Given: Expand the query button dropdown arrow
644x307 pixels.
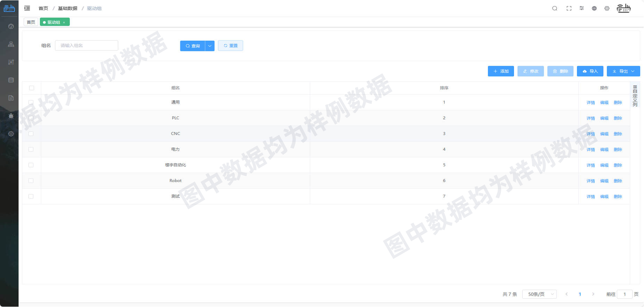Looking at the screenshot, I should point(210,46).
